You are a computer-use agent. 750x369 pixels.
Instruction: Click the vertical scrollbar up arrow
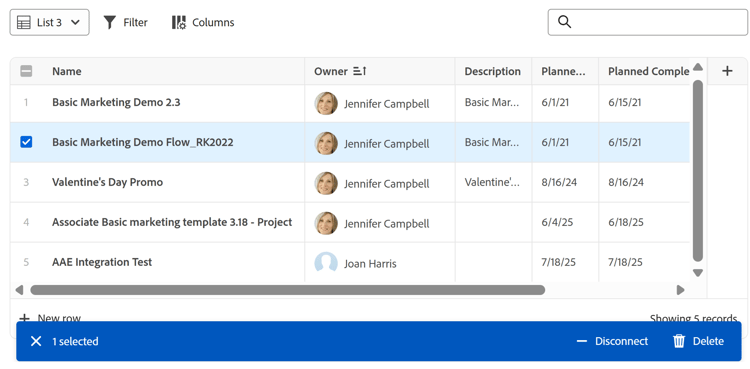pyautogui.click(x=698, y=67)
